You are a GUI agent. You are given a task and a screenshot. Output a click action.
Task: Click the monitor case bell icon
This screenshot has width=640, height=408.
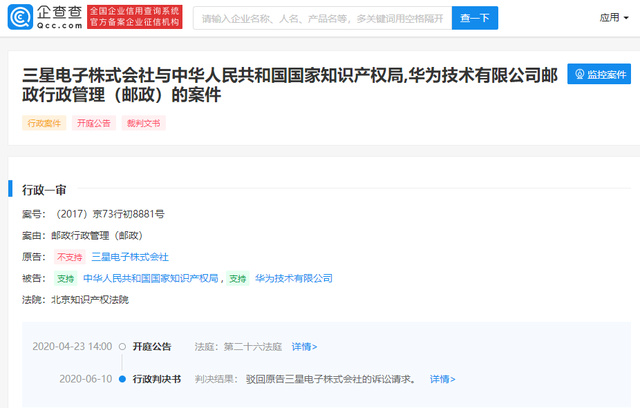coord(580,74)
